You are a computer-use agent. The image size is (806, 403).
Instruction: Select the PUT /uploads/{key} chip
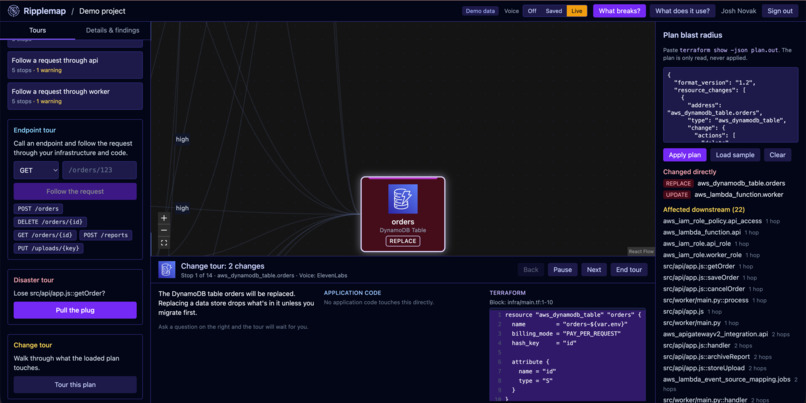pyautogui.click(x=49, y=249)
